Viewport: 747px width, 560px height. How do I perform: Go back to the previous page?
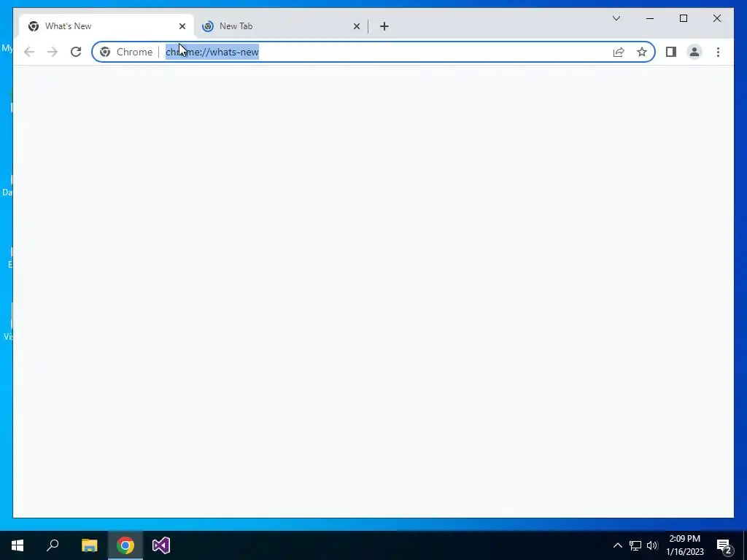tap(29, 52)
